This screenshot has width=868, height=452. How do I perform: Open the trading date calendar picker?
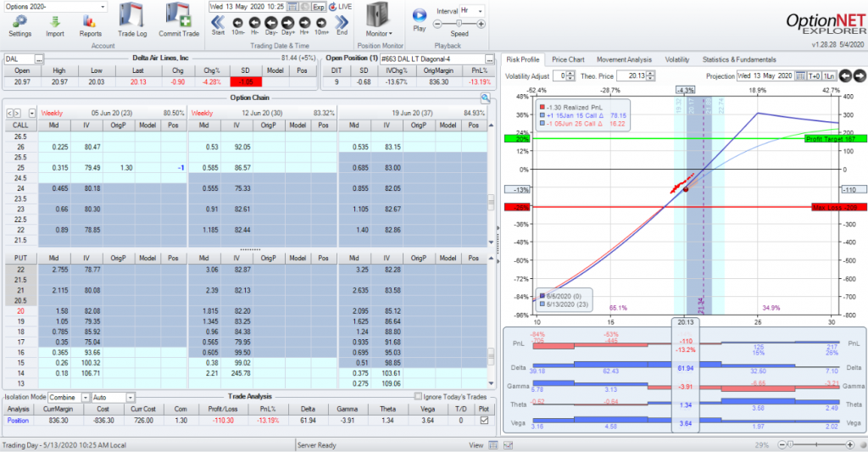click(x=292, y=7)
